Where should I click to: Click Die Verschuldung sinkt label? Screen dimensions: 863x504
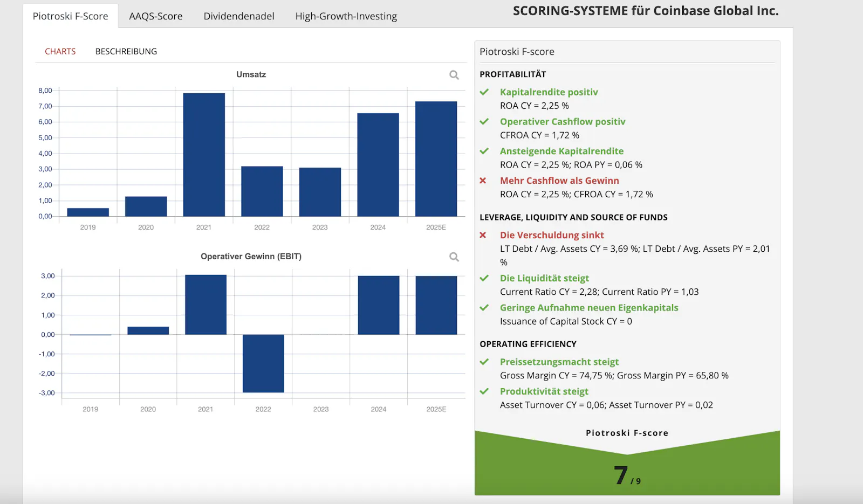552,235
